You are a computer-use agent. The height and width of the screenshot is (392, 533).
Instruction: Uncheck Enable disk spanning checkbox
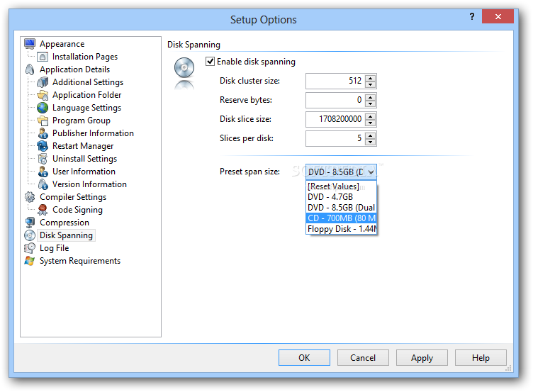coord(210,62)
